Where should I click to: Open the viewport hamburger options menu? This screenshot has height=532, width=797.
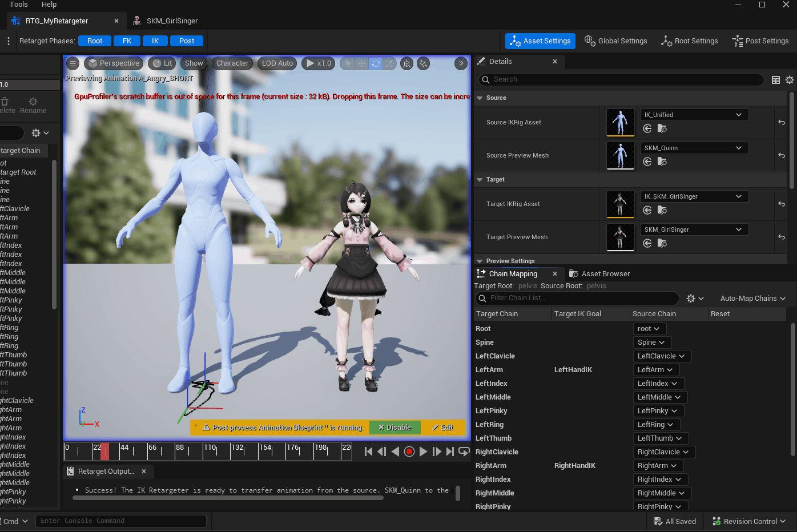[73, 63]
